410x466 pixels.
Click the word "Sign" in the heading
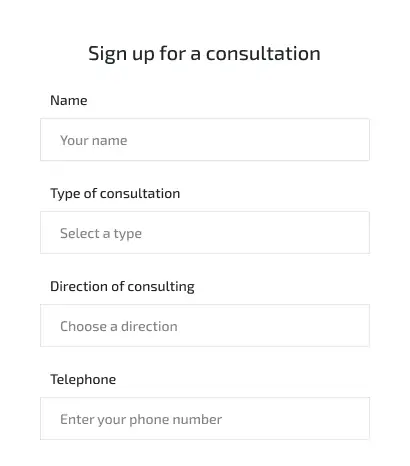coord(108,54)
